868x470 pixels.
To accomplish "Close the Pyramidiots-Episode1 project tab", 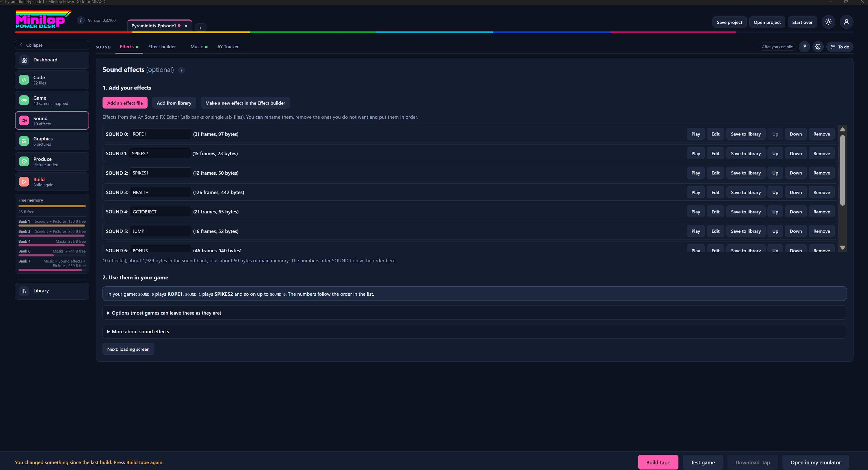I will [x=186, y=25].
